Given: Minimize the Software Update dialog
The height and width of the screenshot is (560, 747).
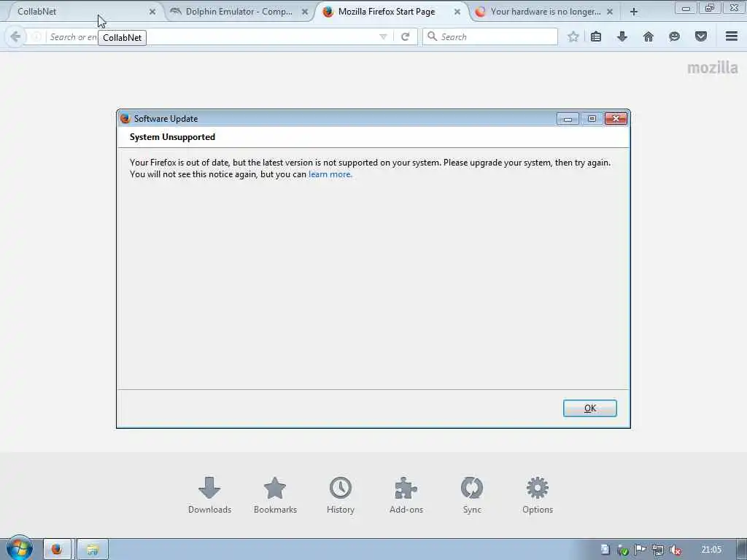Looking at the screenshot, I should [568, 119].
